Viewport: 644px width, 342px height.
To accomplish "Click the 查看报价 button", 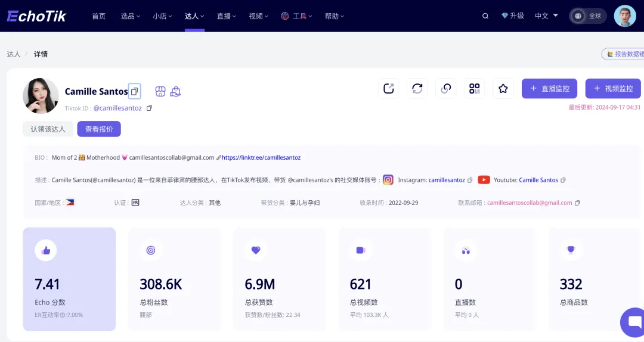I will coord(99,129).
